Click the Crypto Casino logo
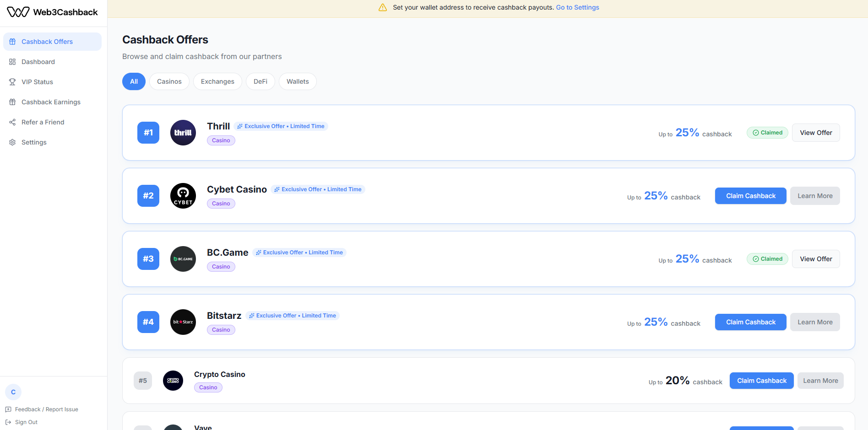This screenshot has width=868, height=430. coord(173,381)
